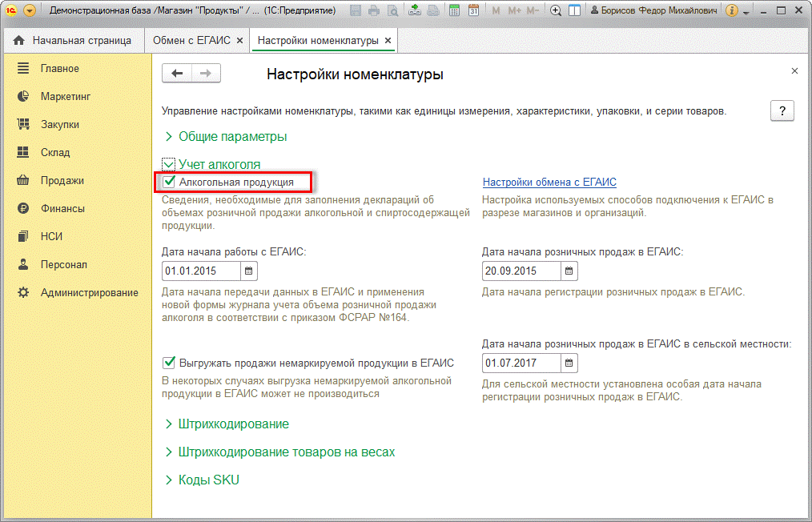Click the M memory button

496,10
